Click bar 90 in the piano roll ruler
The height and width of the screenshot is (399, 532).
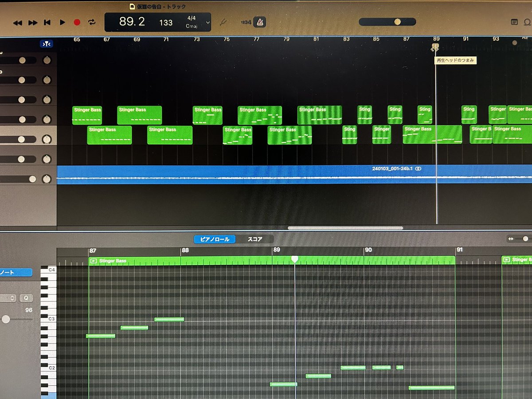click(x=368, y=250)
